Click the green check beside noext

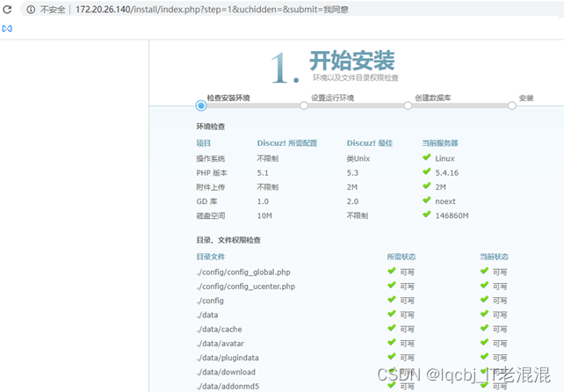tap(427, 200)
